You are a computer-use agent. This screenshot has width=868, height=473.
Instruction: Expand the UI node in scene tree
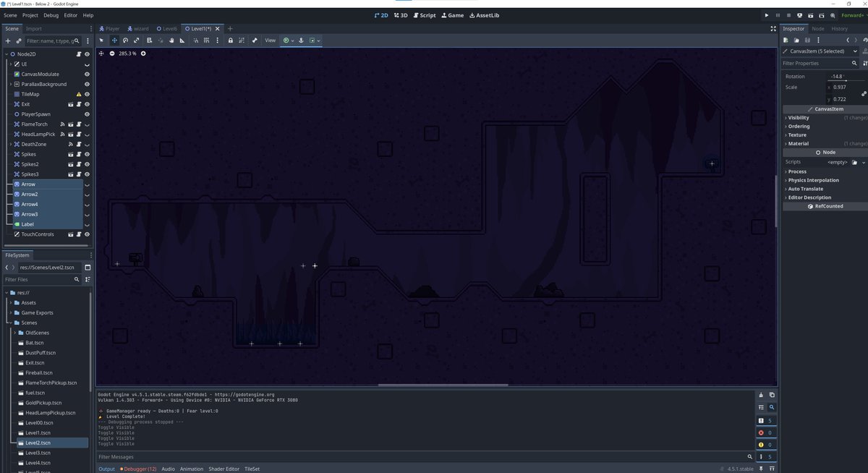click(10, 64)
